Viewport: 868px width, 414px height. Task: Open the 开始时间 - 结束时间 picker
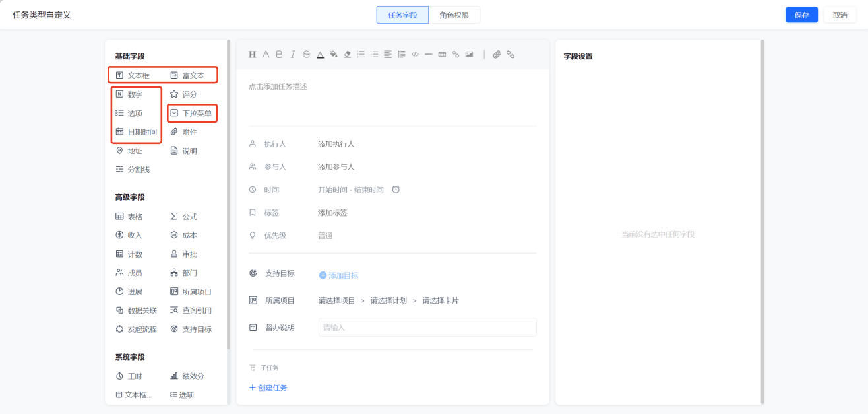(350, 190)
